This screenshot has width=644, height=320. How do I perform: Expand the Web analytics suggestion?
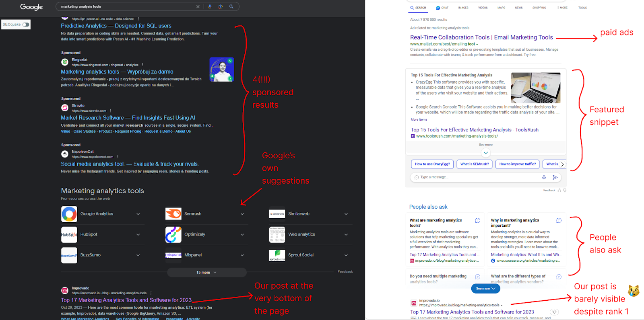coord(346,234)
